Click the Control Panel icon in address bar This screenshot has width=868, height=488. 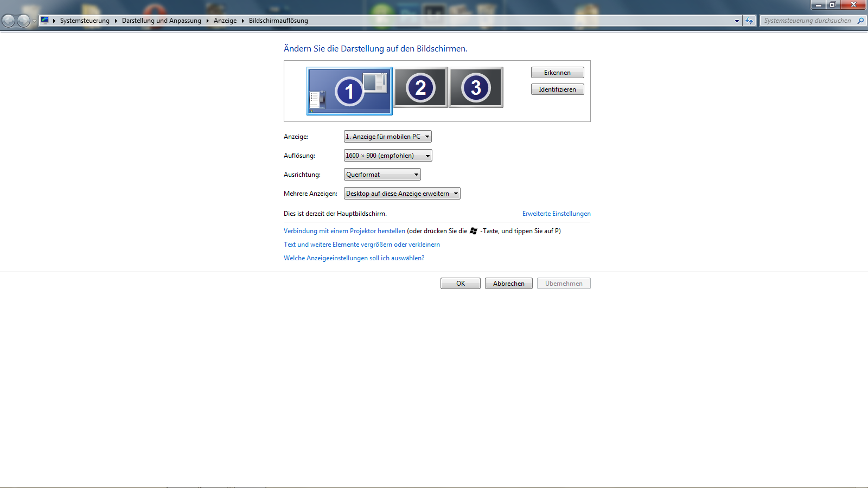(x=45, y=21)
